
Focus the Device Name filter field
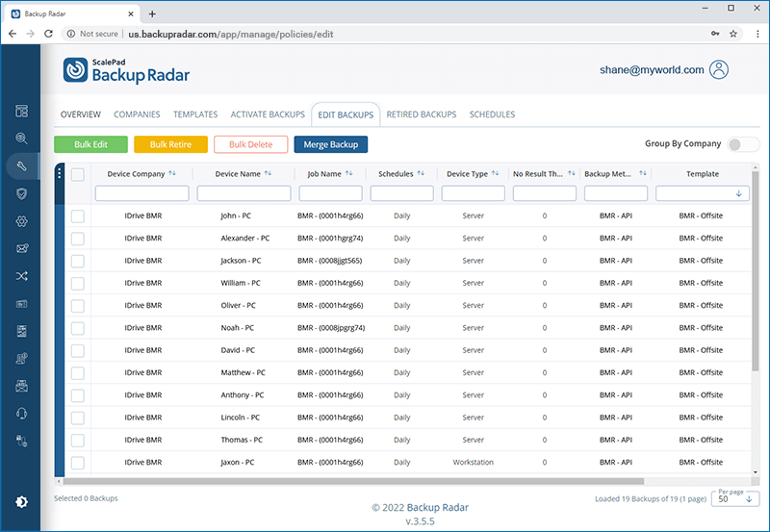244,193
